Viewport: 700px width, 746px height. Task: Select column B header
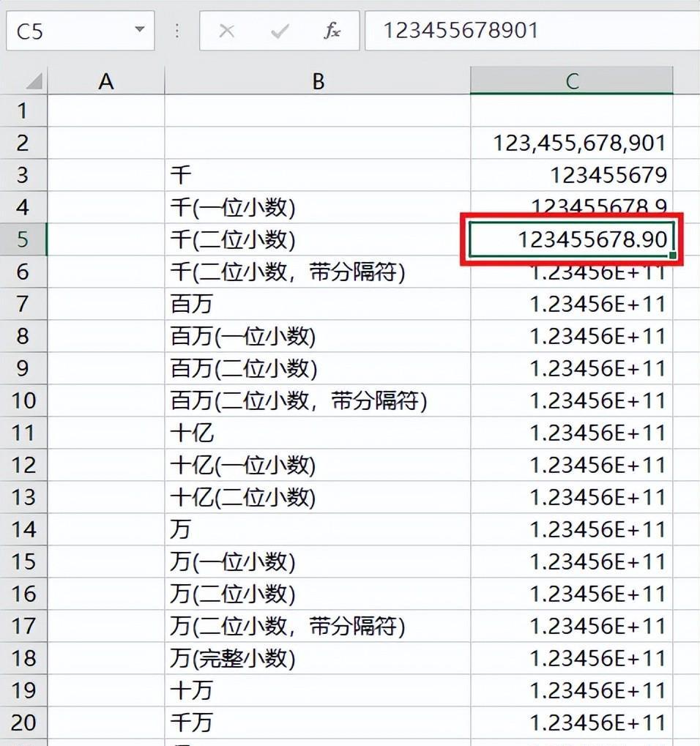(x=317, y=81)
